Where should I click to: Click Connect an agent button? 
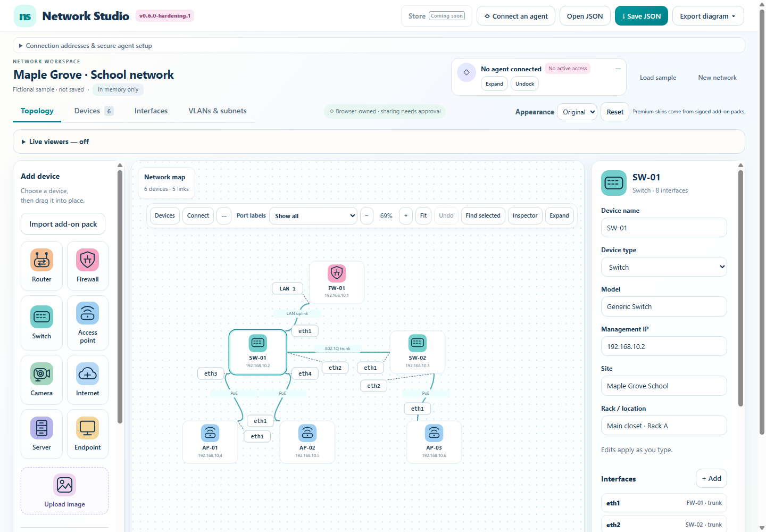(516, 16)
